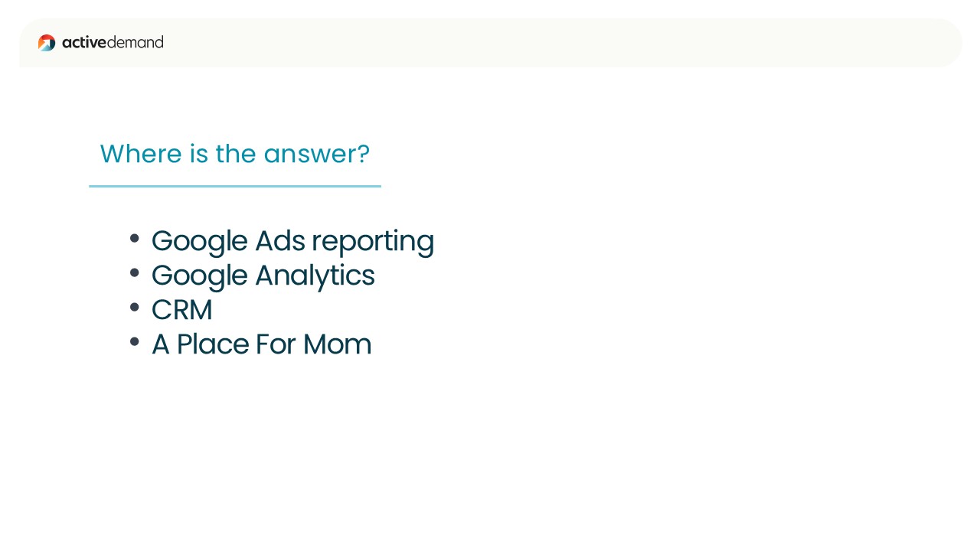
Task: Click the blue underline beneath the heading
Action: pos(235,186)
